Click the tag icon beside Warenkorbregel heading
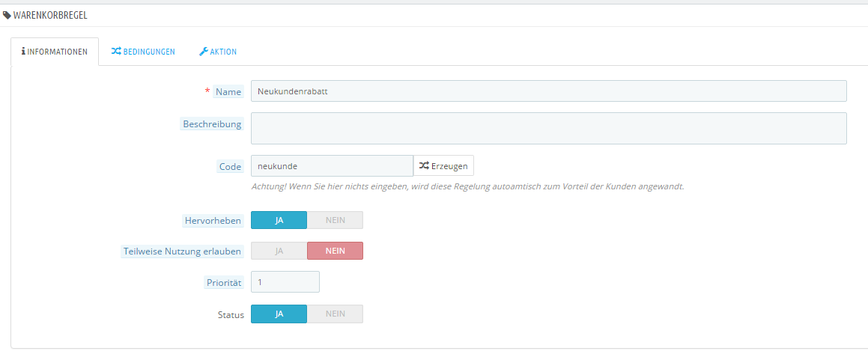The image size is (868, 354). click(7, 16)
